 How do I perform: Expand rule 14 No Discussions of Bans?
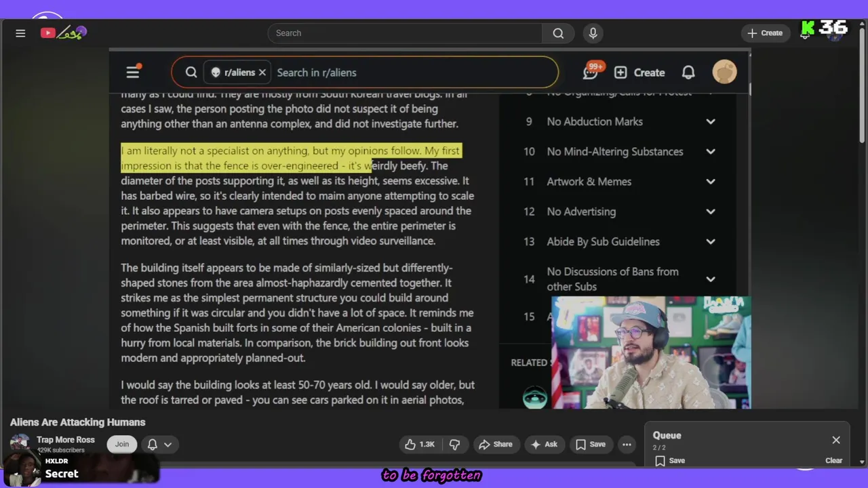click(711, 279)
